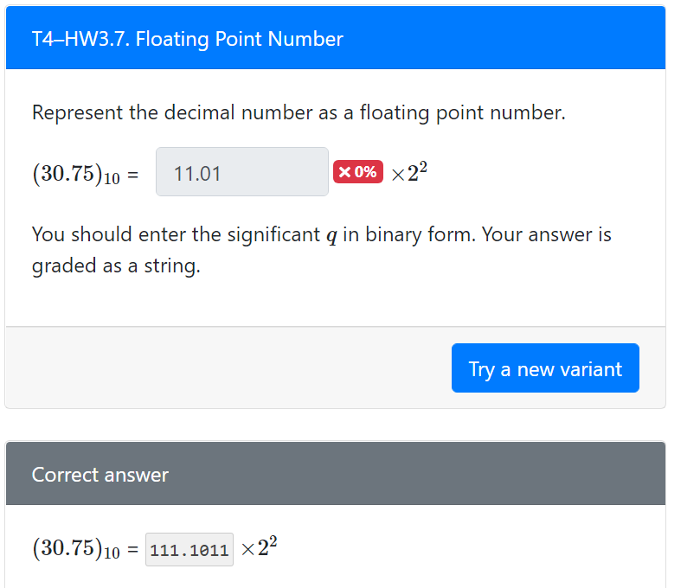Click the (30.75) base 10 label in the question
This screenshot has height=588, width=700.
click(x=76, y=174)
